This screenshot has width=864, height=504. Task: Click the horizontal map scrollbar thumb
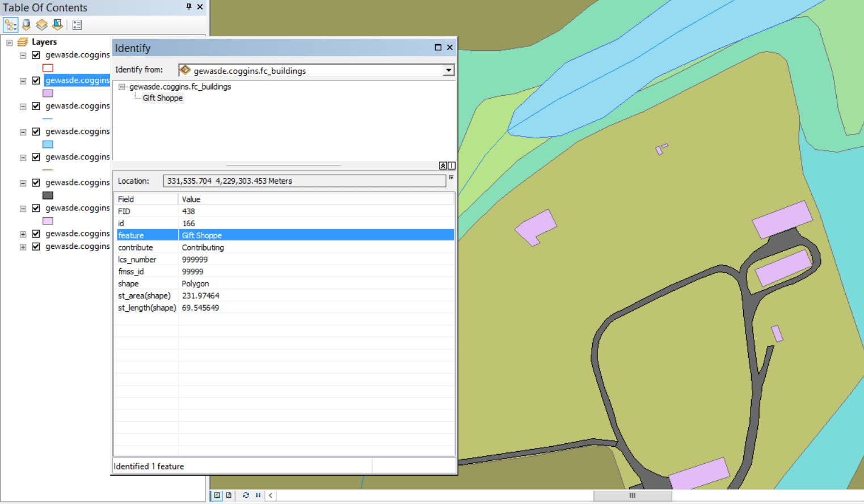click(x=632, y=495)
